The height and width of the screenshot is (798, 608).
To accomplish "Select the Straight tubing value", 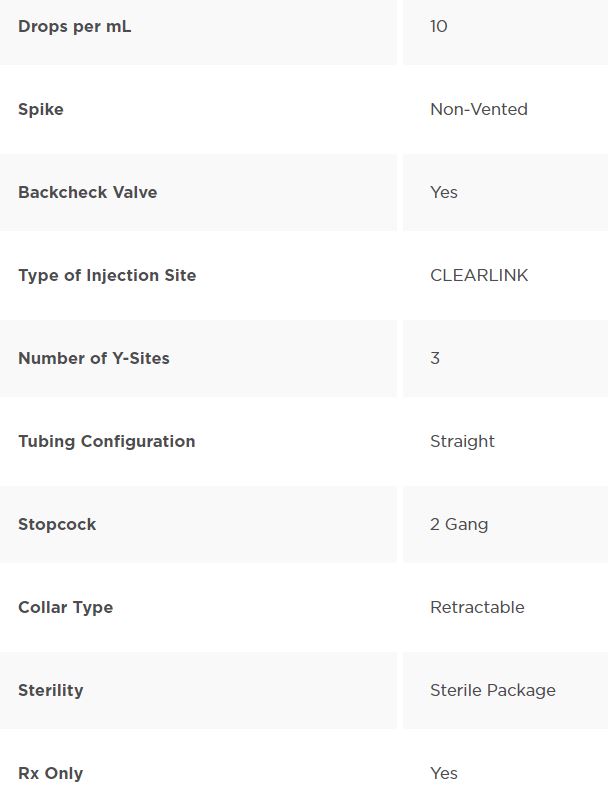I will tap(462, 441).
